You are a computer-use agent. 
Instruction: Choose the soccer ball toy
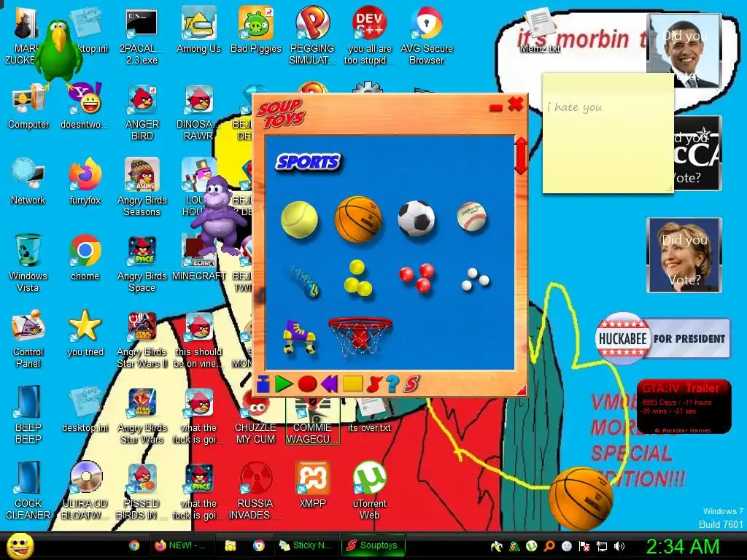[x=417, y=219]
